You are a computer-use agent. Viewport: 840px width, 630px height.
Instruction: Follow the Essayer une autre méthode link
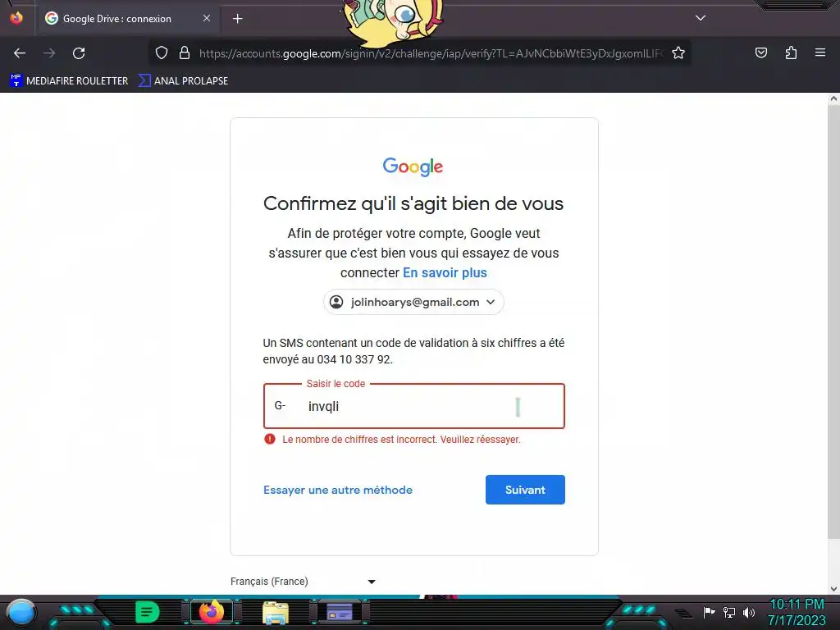[x=338, y=490]
